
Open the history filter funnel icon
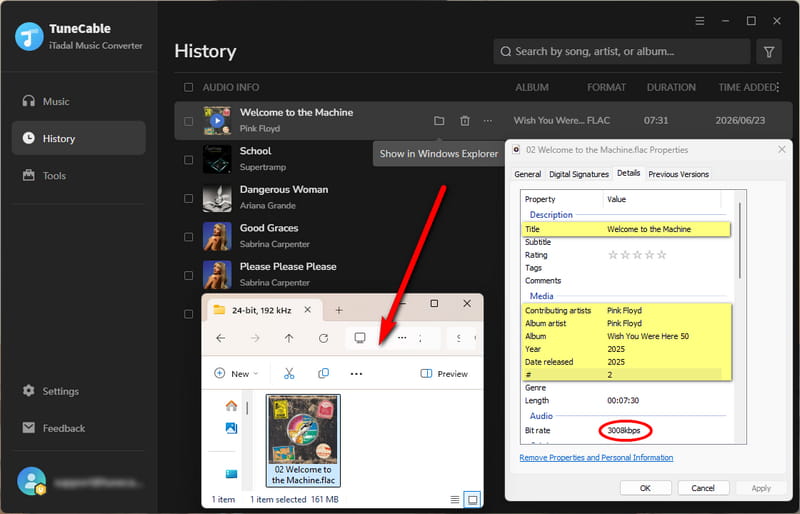[769, 52]
